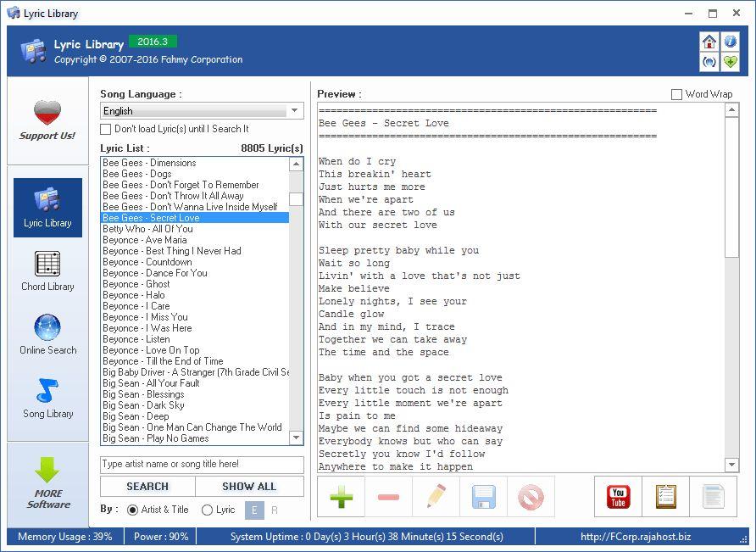Enable the Word Wrap checkbox
Image resolution: width=756 pixels, height=552 pixels.
point(676,94)
